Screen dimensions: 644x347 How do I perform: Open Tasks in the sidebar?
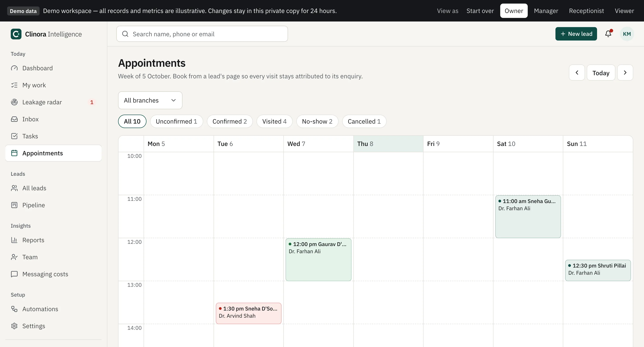53,136
